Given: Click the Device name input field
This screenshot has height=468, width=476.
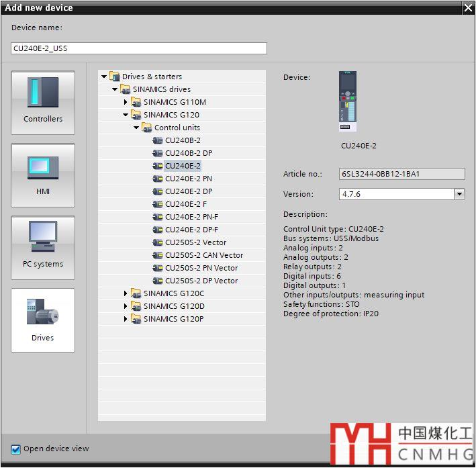Looking at the screenshot, I should 139,48.
